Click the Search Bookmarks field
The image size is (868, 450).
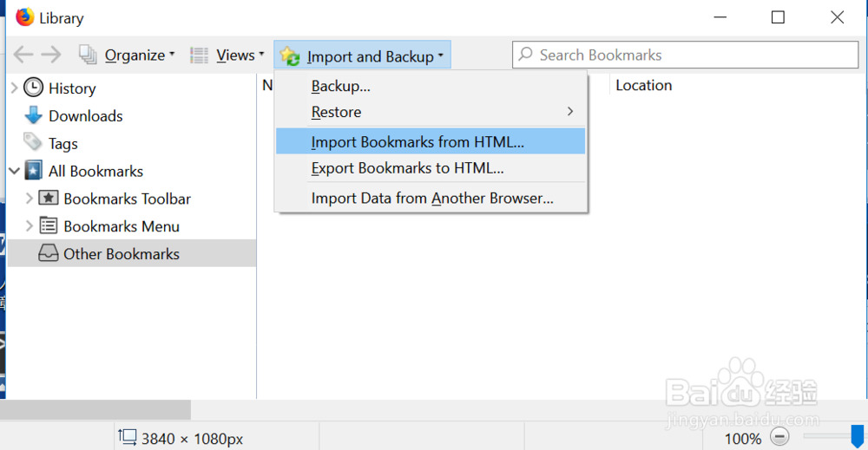tap(686, 55)
